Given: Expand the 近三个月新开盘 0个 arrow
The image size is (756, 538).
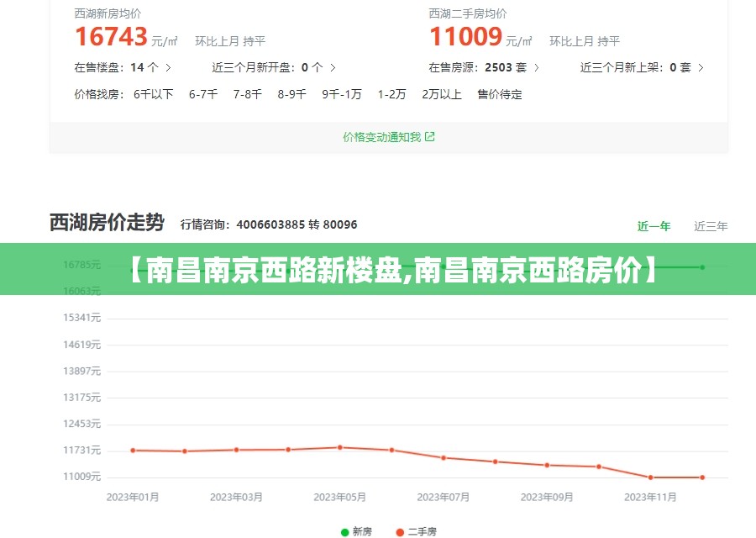Looking at the screenshot, I should point(333,67).
